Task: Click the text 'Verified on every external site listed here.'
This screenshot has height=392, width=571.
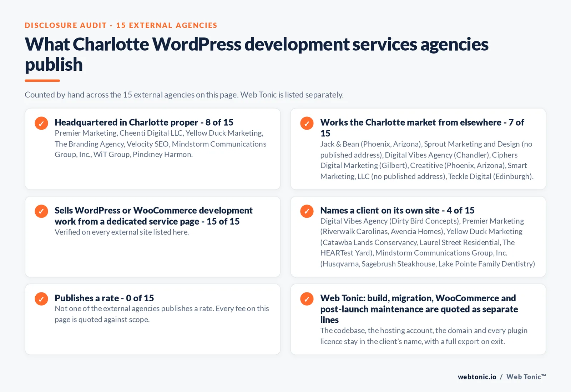Action: point(122,232)
